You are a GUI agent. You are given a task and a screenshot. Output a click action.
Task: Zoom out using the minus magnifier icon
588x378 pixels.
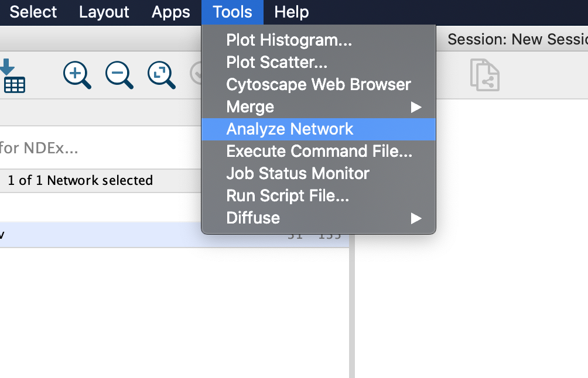(119, 75)
